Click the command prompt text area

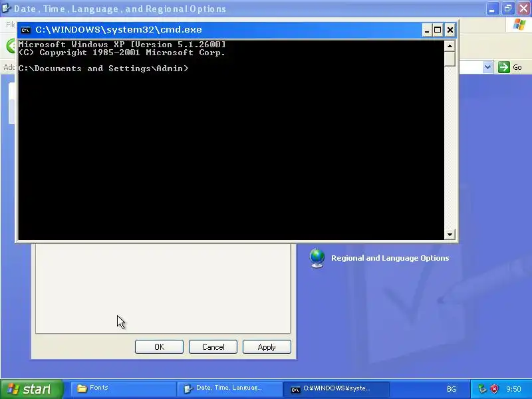click(x=231, y=140)
